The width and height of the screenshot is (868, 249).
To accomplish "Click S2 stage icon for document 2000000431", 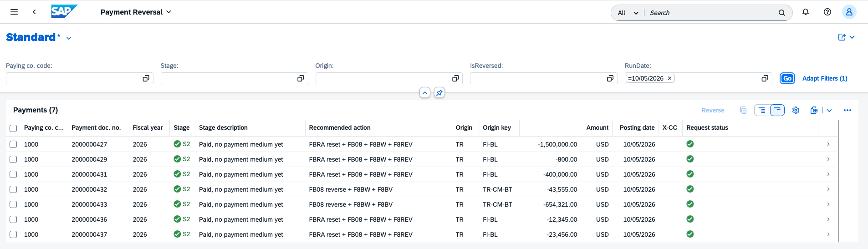I will (177, 174).
